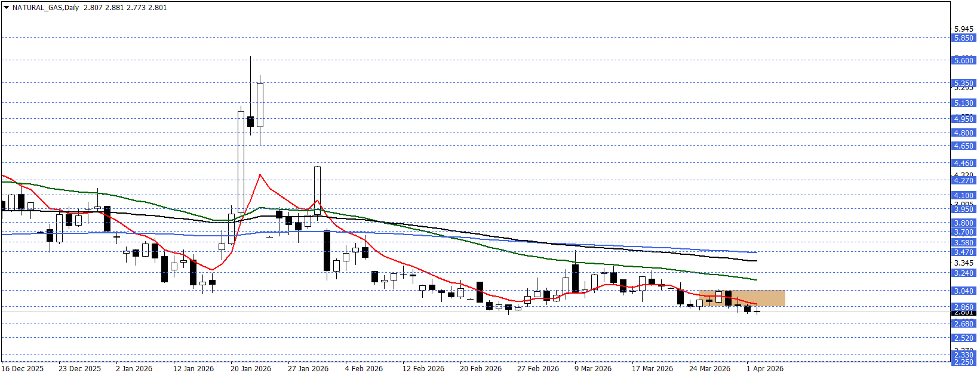Click the 4 Feb 2026 date label

click(x=364, y=368)
